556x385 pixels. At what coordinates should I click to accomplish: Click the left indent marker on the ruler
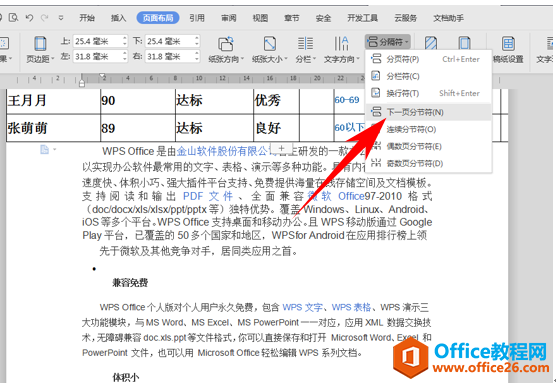(82, 84)
